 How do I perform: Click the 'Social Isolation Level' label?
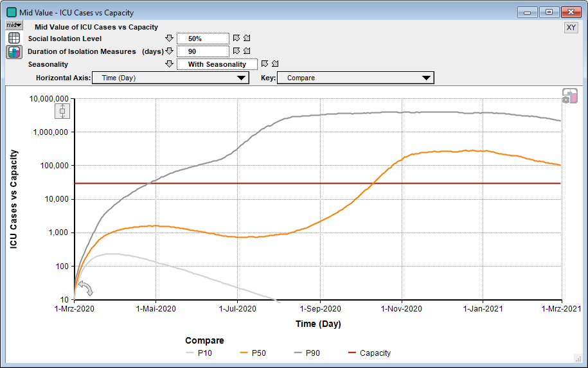coord(64,39)
